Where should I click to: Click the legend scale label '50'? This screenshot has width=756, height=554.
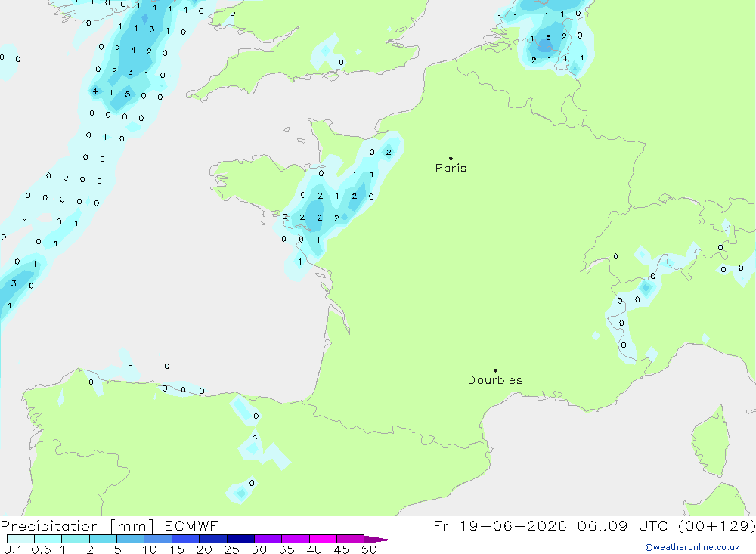coord(369,549)
